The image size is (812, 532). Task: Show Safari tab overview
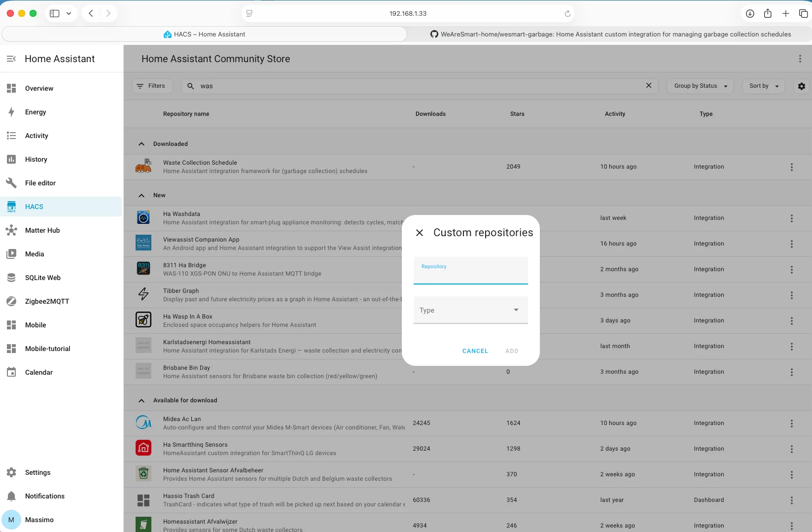803,14
